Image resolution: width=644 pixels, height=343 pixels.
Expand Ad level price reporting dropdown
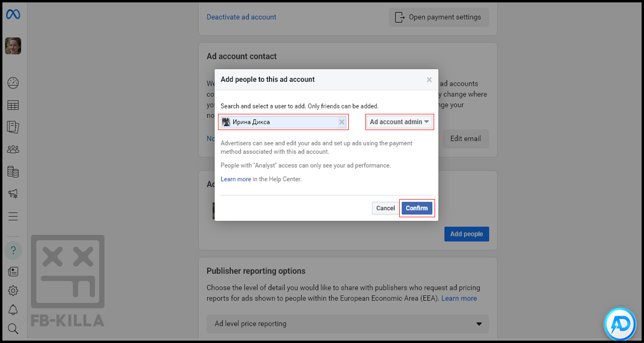pos(348,324)
